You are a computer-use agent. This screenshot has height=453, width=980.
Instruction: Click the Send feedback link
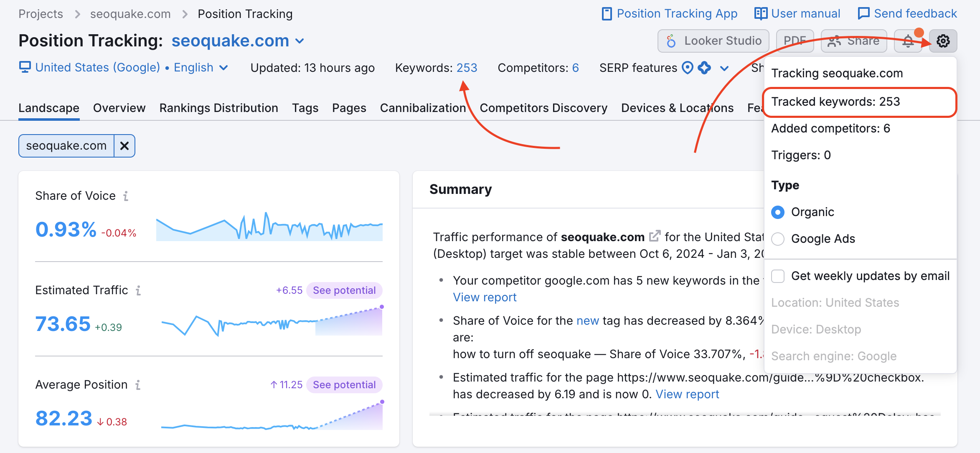point(907,14)
